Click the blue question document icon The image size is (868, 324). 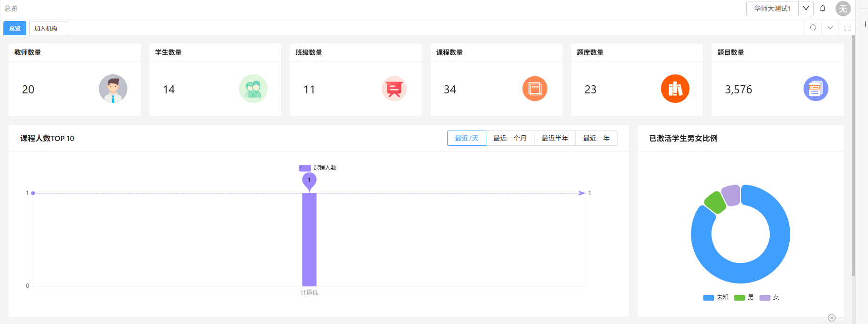click(x=816, y=89)
